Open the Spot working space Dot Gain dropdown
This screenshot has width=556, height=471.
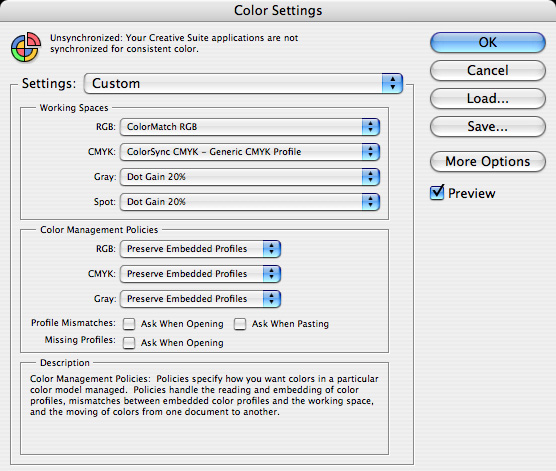tap(250, 202)
